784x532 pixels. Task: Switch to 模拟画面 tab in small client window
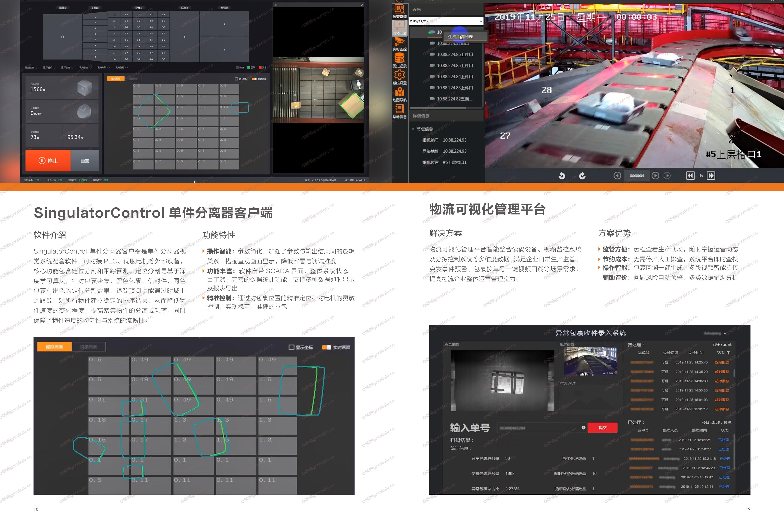point(115,79)
